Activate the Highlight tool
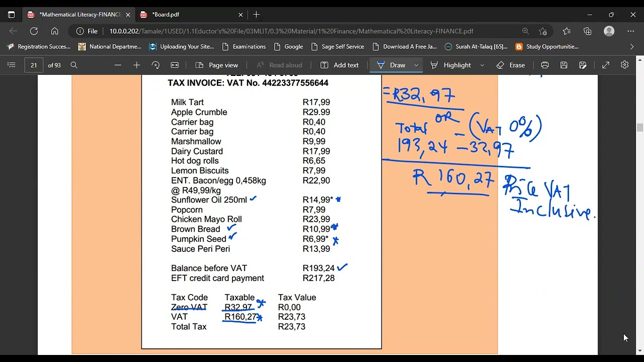This screenshot has width=644, height=362. 451,65
